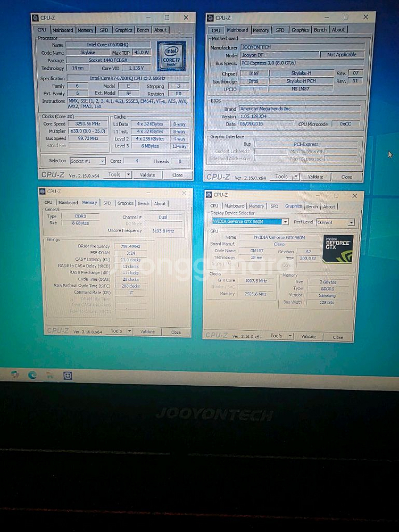Switch to CPU tab in Mainboard window

coord(216,30)
